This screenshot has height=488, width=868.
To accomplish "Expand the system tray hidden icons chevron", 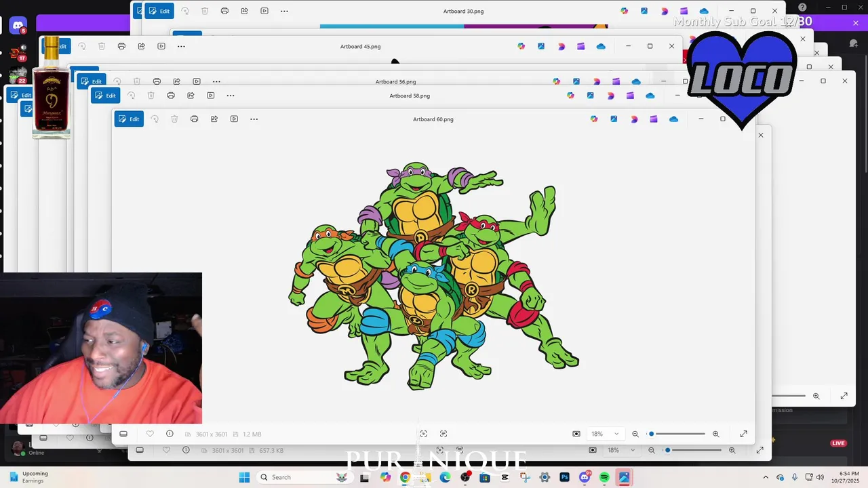I will (766, 477).
